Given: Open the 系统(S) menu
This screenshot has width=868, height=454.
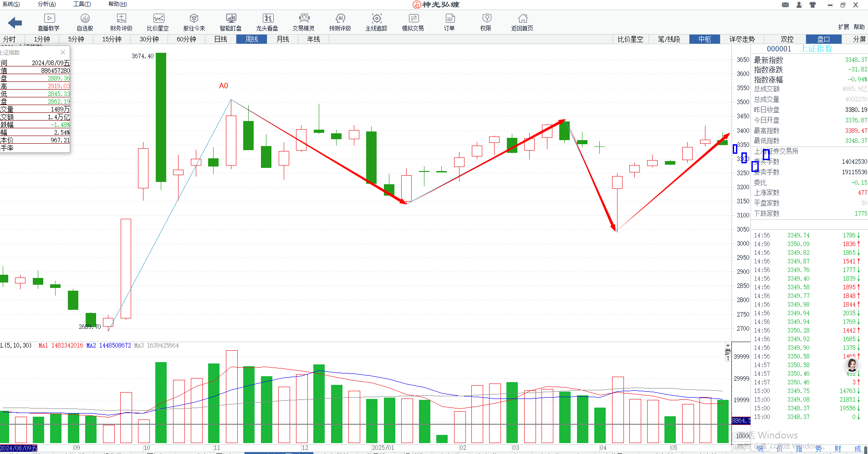Looking at the screenshot, I should (11, 4).
